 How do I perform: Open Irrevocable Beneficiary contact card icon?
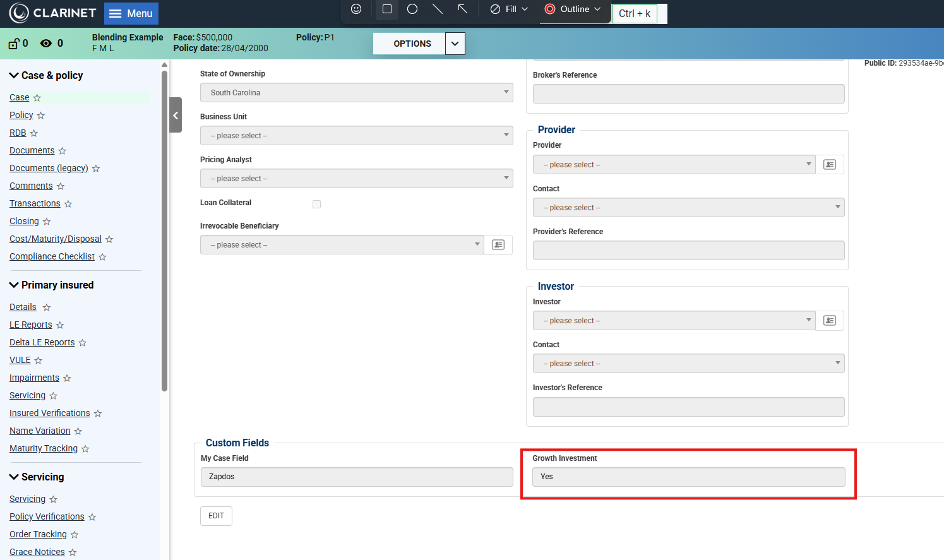498,245
